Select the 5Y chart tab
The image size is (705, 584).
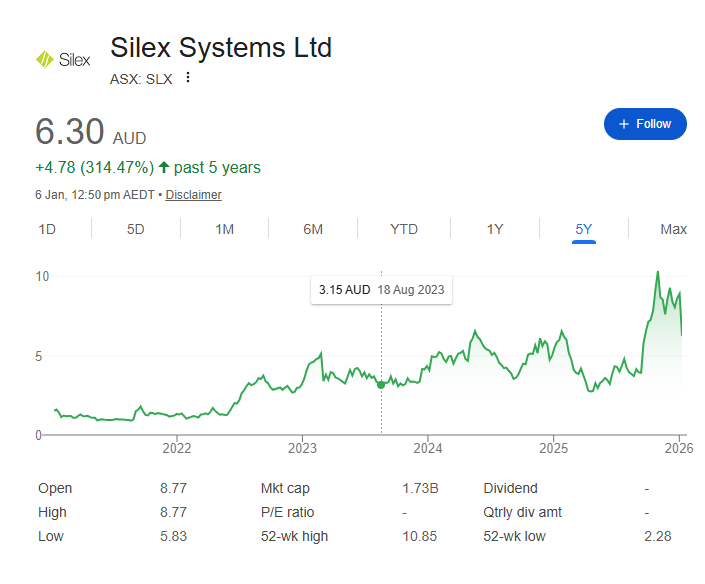pyautogui.click(x=584, y=229)
